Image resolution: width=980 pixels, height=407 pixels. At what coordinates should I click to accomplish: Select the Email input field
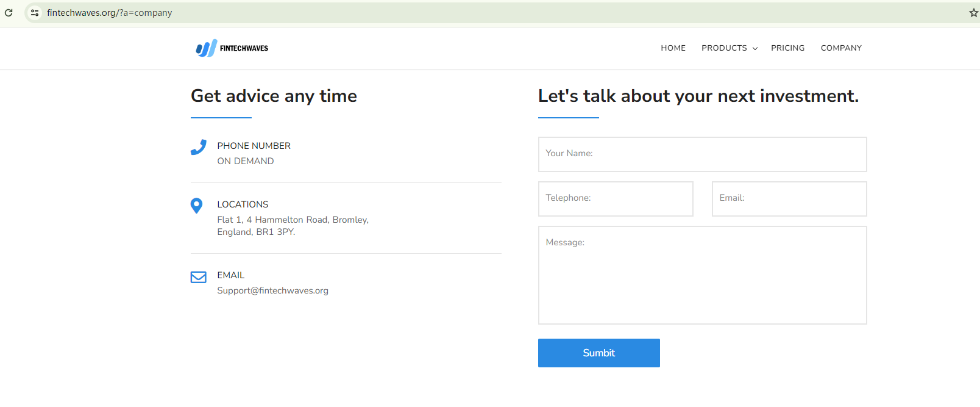[x=789, y=199]
